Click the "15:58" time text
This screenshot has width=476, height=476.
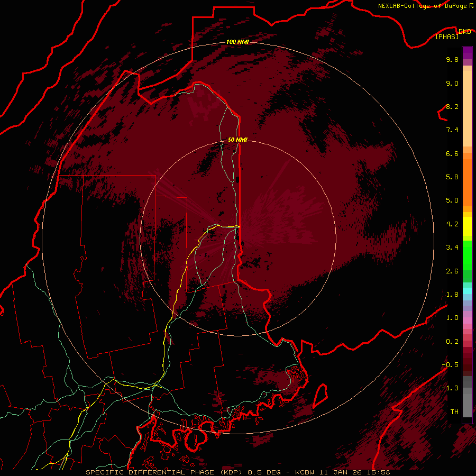click(379, 472)
